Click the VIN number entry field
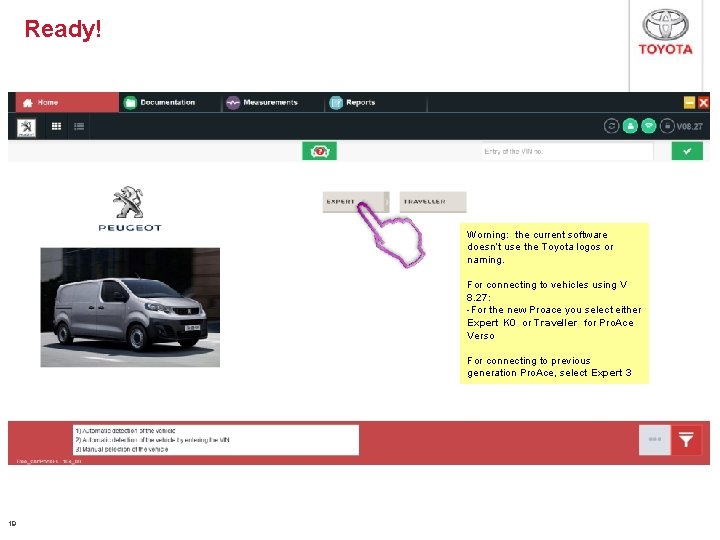The image size is (720, 540). (x=568, y=152)
